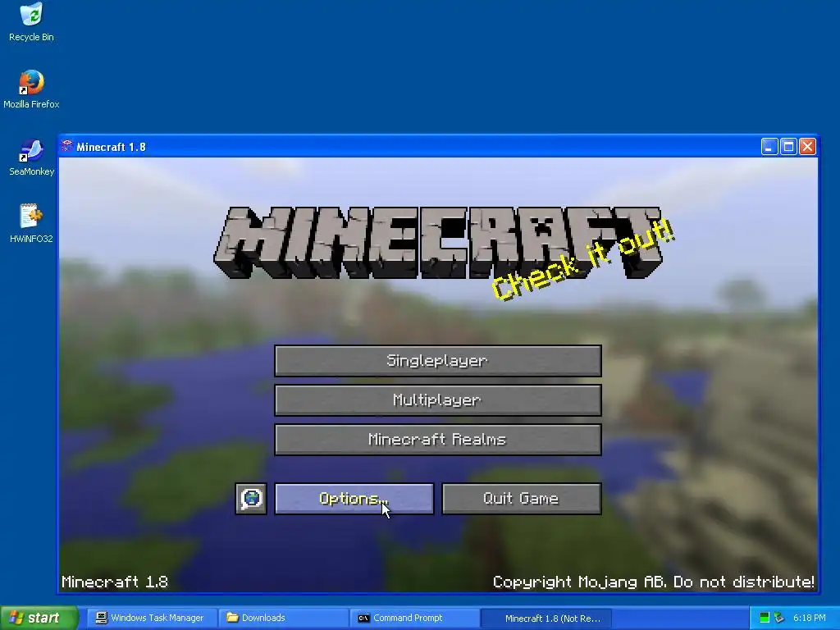This screenshot has width=840, height=630.
Task: Select the HWiNFO32 desktop icon
Action: (x=31, y=224)
